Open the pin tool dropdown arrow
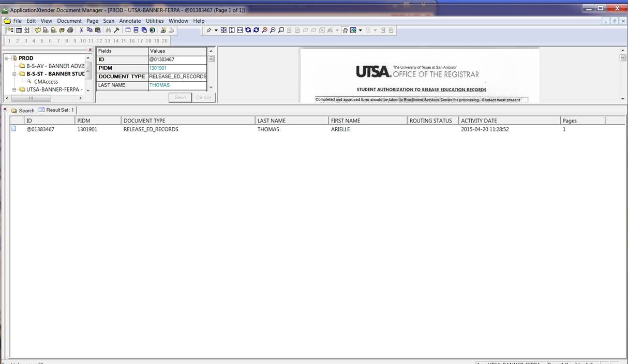This screenshot has height=364, width=628. [x=216, y=31]
